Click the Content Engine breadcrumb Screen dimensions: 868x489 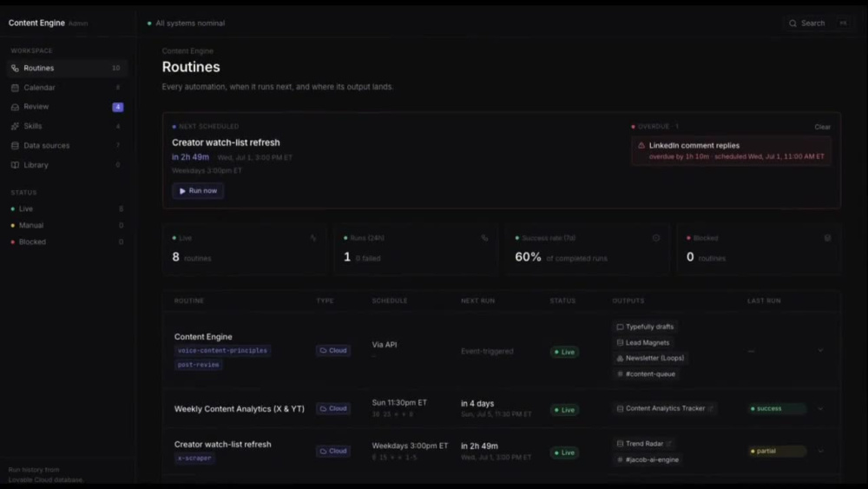point(187,51)
